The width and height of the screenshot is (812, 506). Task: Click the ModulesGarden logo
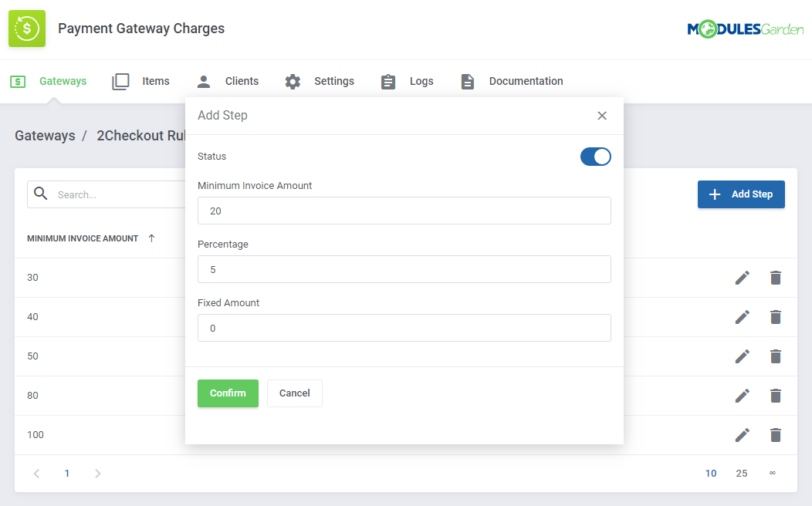pos(746,28)
